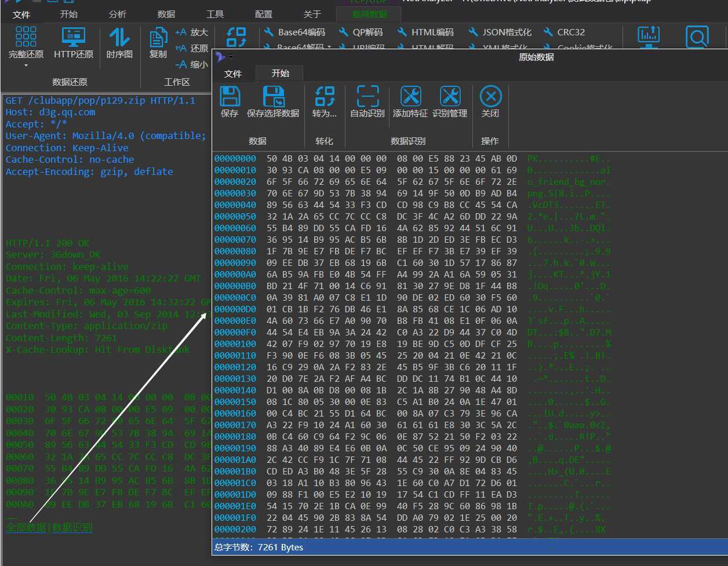
Task: Click the 'Cache-Control: max-age=600' response header
Action: coord(78,290)
